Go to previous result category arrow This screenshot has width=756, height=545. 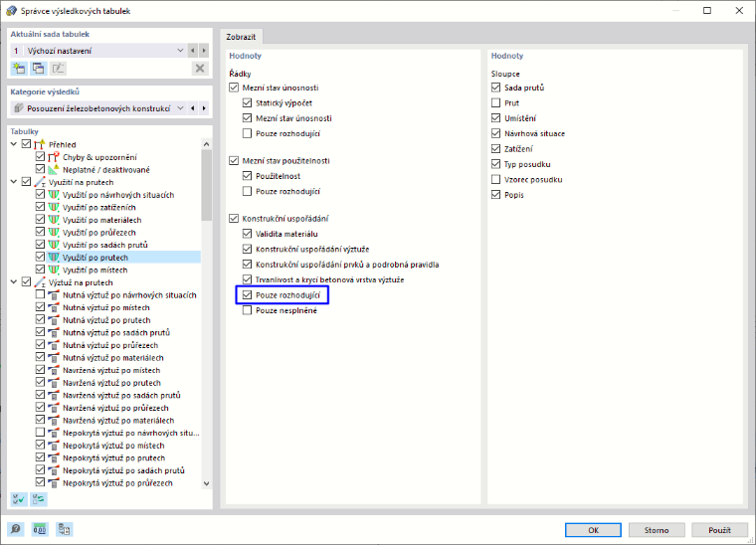[193, 108]
